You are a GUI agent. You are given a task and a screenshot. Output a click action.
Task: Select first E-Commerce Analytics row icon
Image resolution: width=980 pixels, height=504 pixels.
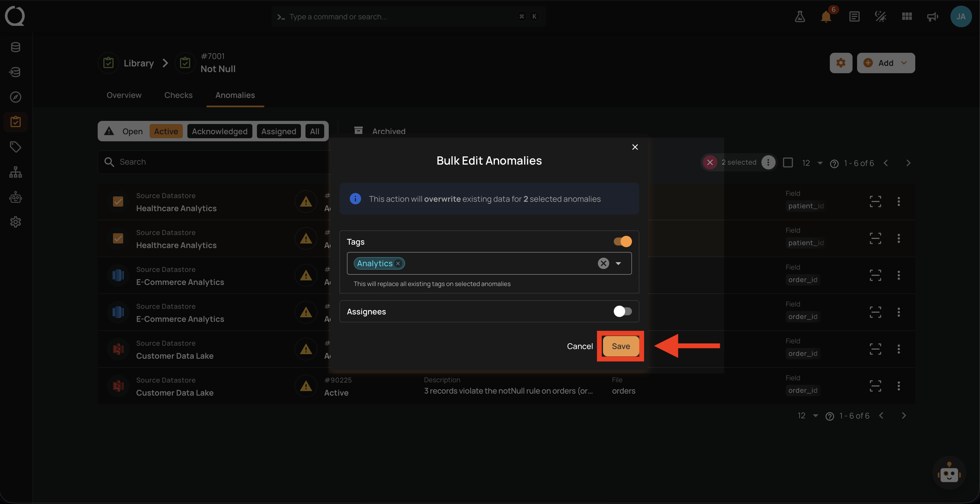click(118, 275)
